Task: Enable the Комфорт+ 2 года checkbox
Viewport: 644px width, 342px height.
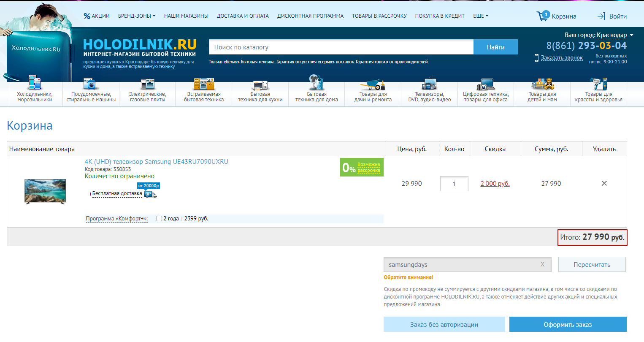Action: 159,219
